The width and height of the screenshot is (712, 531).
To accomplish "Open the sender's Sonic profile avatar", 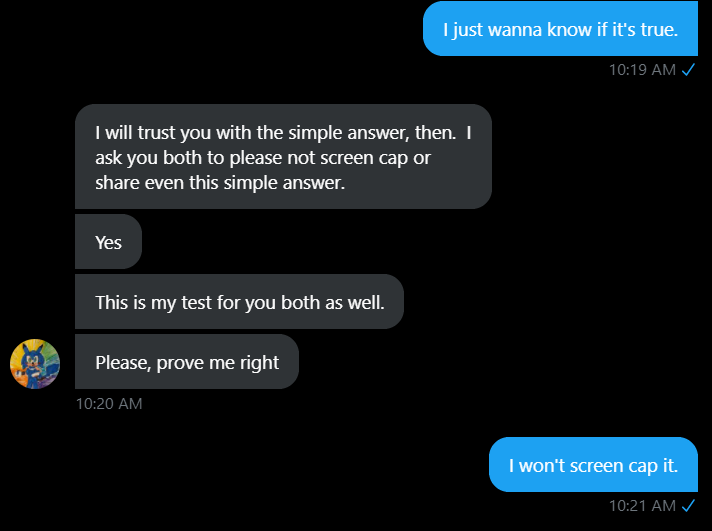I will coord(35,364).
